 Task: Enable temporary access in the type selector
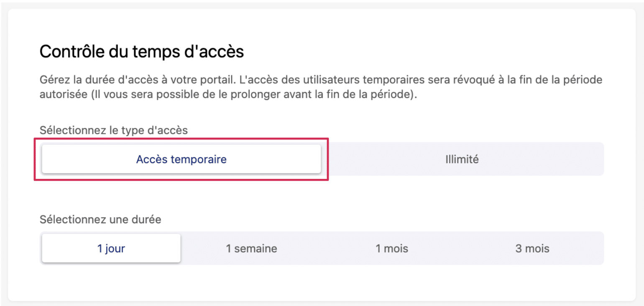181,159
